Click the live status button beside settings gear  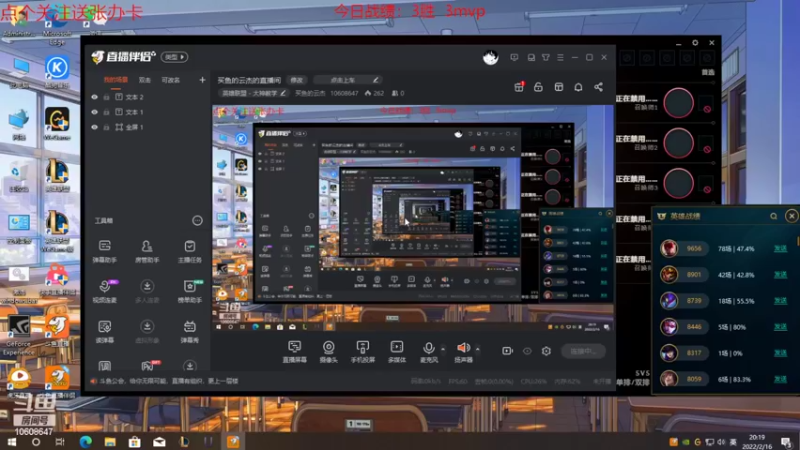click(x=584, y=351)
